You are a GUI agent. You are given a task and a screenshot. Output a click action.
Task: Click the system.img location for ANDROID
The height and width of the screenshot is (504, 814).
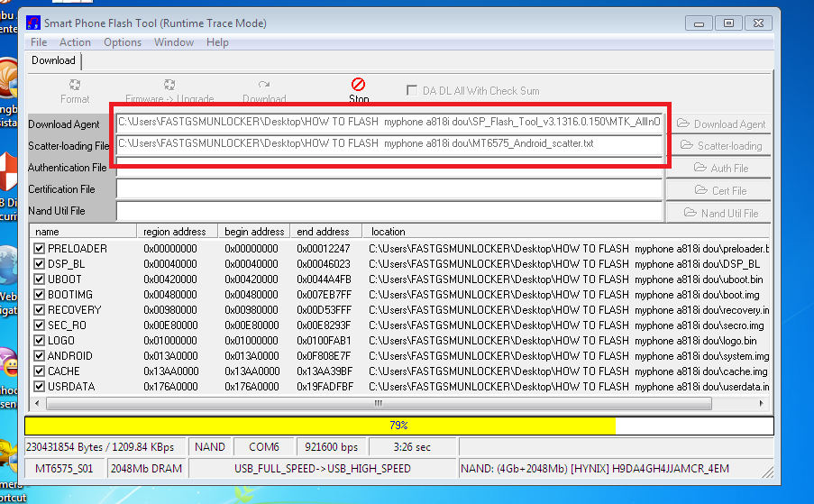point(569,356)
